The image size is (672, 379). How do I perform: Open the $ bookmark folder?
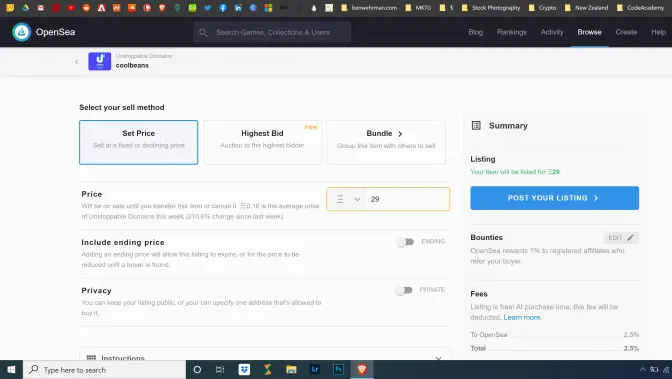pyautogui.click(x=446, y=8)
